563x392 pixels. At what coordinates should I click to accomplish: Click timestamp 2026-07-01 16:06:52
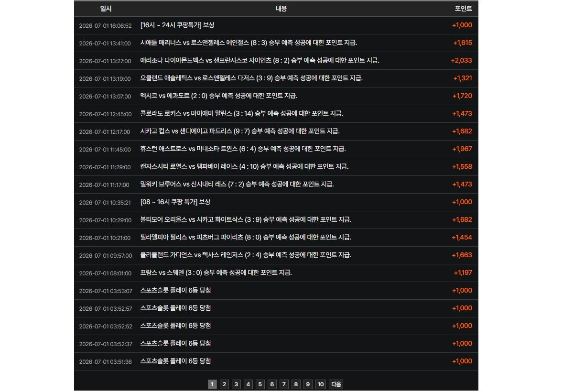pos(105,26)
